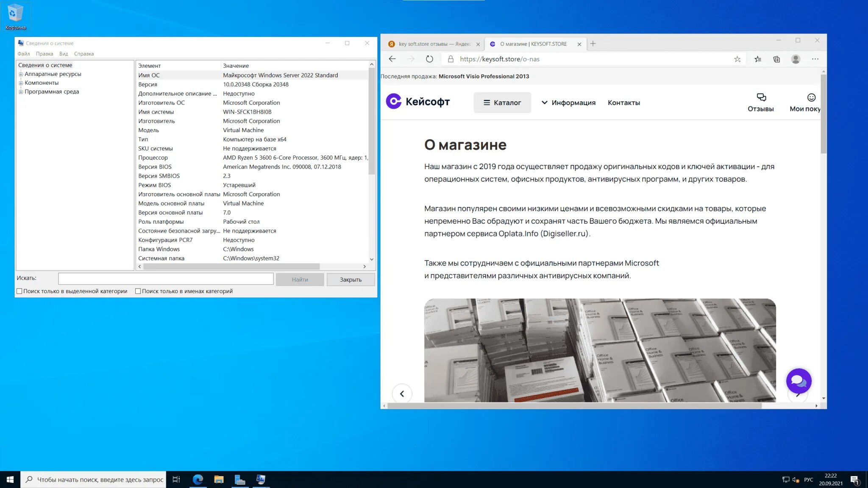Click the Закрыть button
The image size is (868, 488).
click(351, 280)
